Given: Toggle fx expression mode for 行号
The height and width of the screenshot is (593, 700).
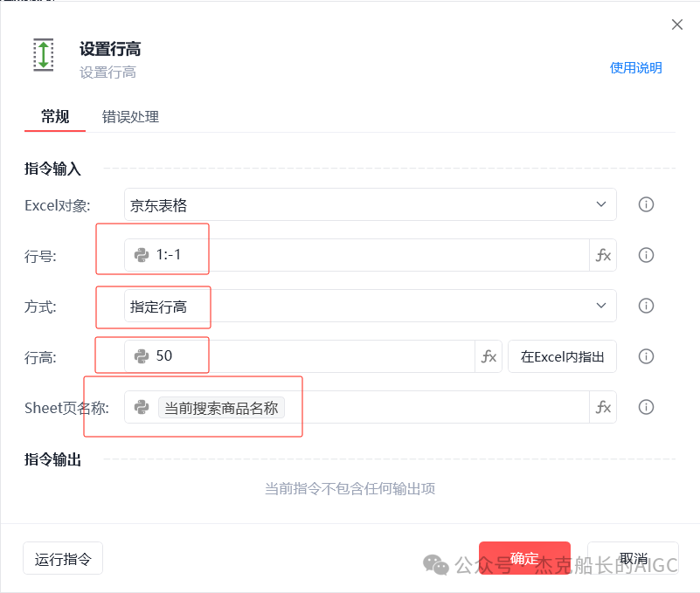Looking at the screenshot, I should coord(603,255).
